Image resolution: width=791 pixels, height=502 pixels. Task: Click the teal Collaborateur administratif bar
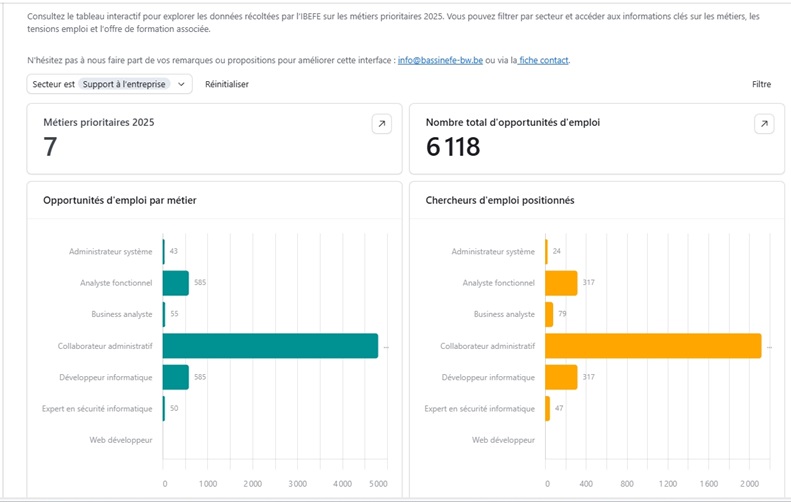270,346
